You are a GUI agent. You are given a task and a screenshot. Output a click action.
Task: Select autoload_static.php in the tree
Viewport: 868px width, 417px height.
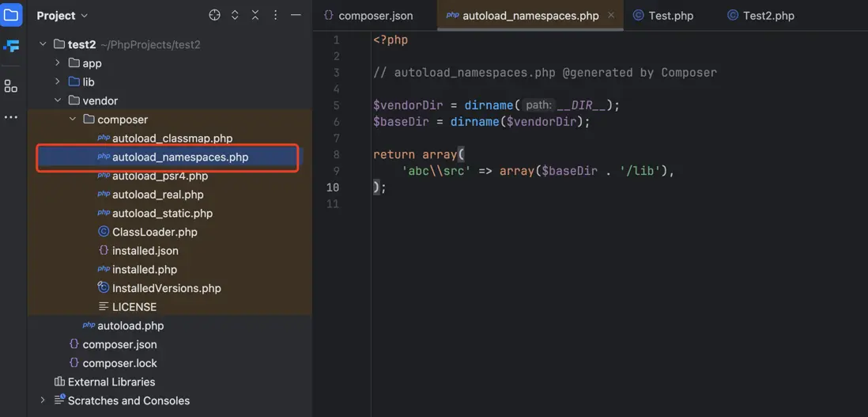[162, 213]
